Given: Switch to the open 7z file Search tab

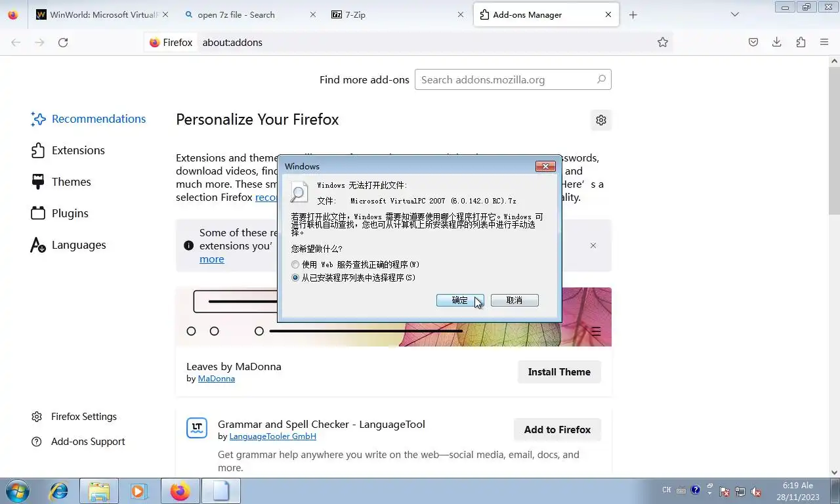Looking at the screenshot, I should (250, 14).
